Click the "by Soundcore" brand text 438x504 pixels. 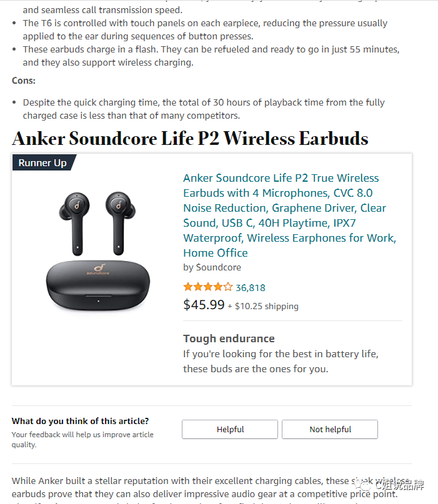click(212, 267)
